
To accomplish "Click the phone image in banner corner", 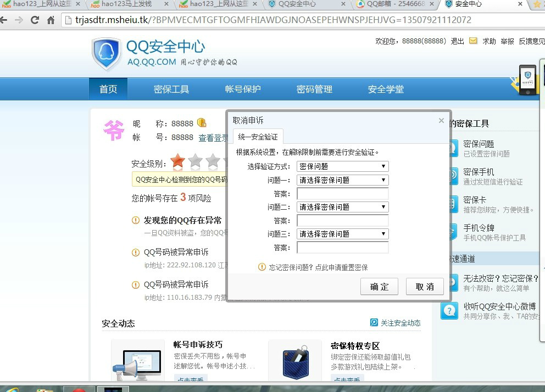I will pyautogui.click(x=527, y=80).
